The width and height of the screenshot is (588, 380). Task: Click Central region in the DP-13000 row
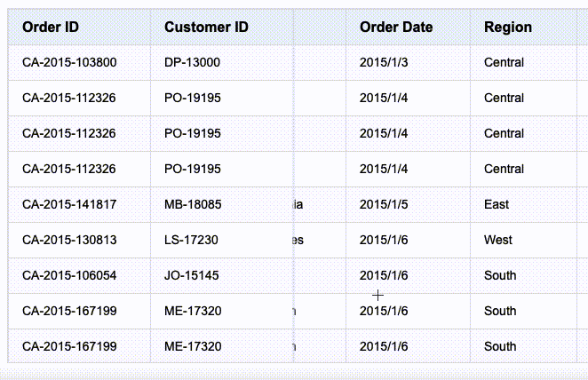(504, 62)
